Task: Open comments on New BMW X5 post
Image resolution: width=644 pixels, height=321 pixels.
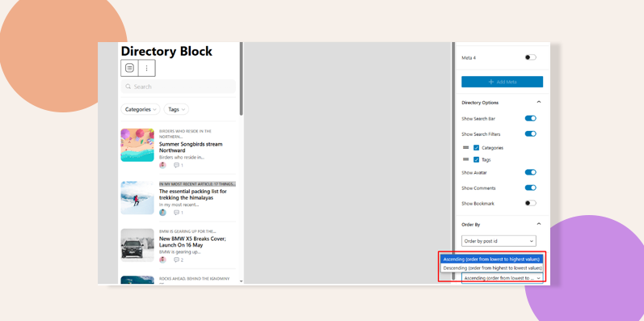Action: [179, 260]
